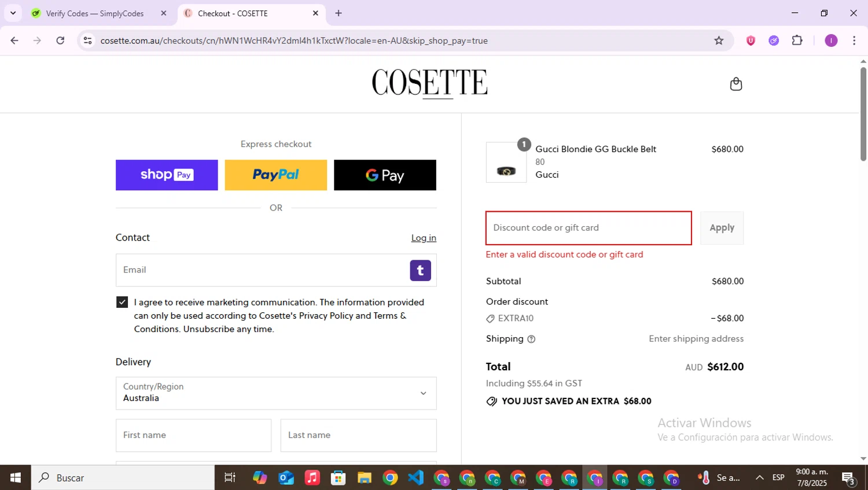Uncheck the marketing communication checkbox

click(x=122, y=302)
